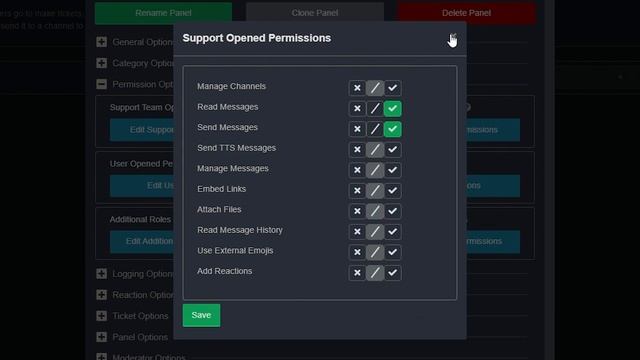Click the red Delete Panel button

coord(466,13)
